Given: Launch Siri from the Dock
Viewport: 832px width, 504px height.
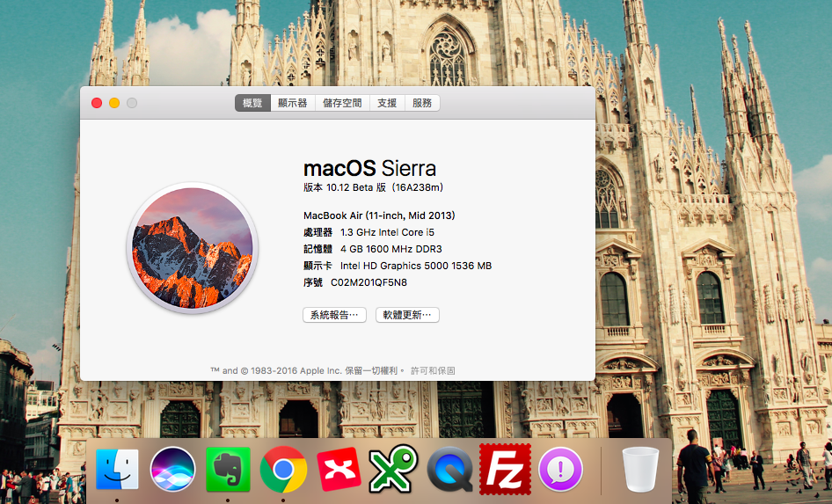Looking at the screenshot, I should (173, 470).
